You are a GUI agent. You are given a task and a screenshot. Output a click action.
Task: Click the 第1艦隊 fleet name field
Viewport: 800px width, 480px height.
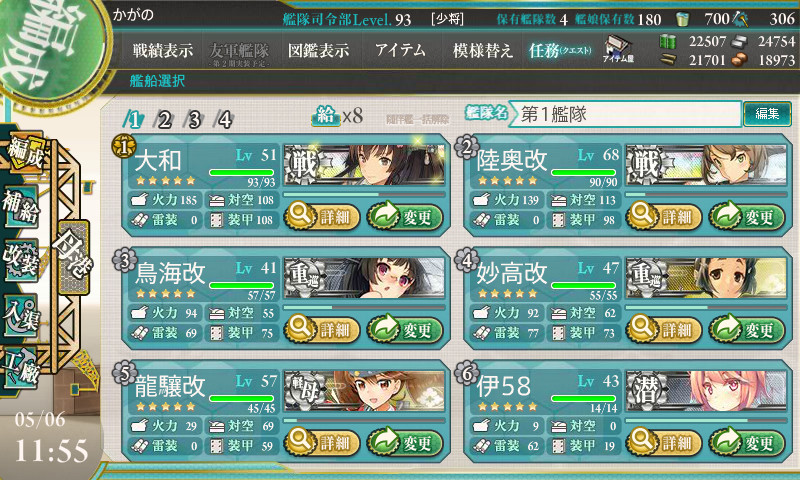tap(625, 114)
